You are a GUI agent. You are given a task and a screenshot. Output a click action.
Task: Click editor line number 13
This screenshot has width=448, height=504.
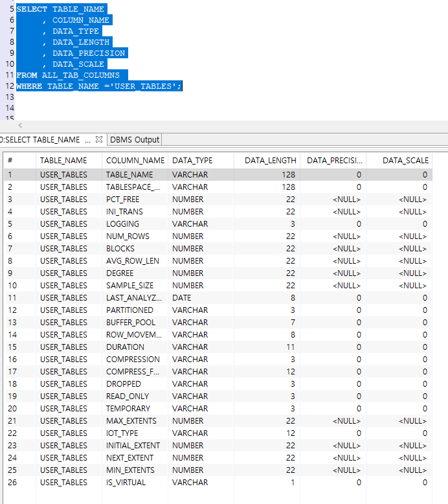[x=10, y=97]
